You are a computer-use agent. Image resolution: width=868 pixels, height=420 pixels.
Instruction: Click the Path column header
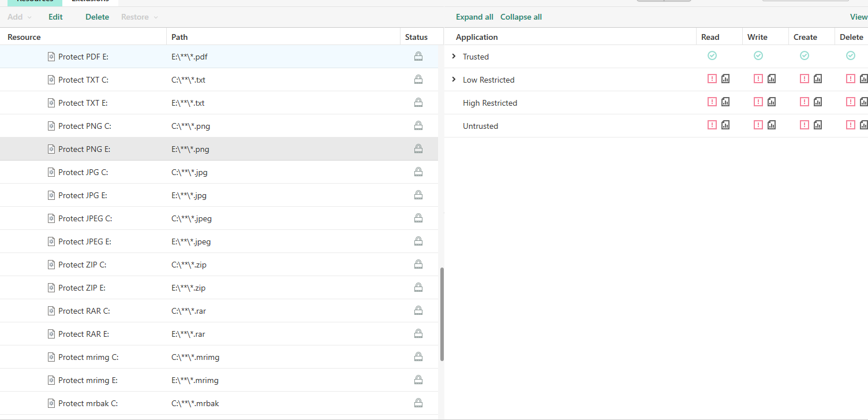(179, 37)
